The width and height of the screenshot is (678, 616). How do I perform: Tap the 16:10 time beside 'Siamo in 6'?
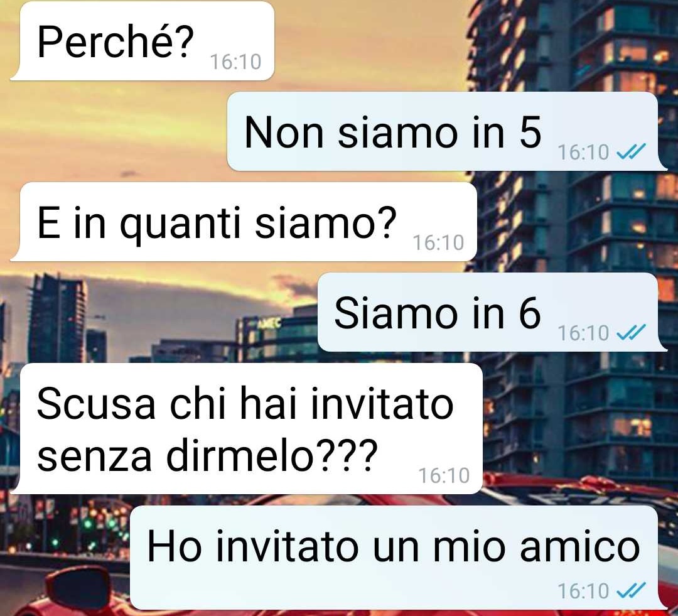point(583,333)
